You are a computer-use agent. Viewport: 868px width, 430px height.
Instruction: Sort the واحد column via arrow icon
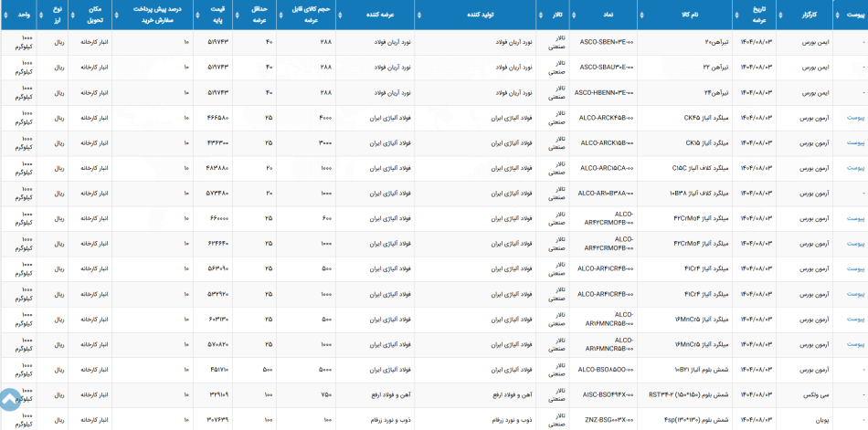click(x=5, y=15)
